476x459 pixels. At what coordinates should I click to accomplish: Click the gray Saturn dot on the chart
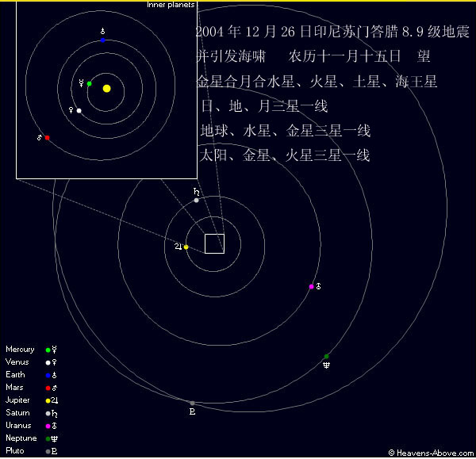point(197,201)
